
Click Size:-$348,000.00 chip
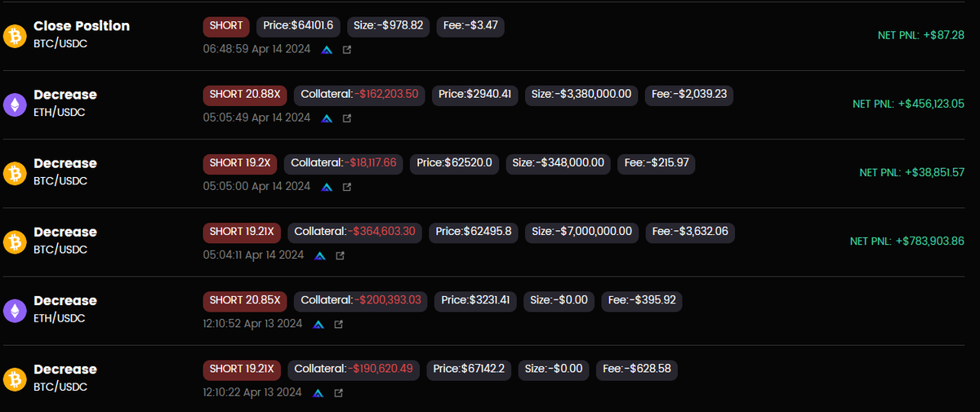(559, 163)
